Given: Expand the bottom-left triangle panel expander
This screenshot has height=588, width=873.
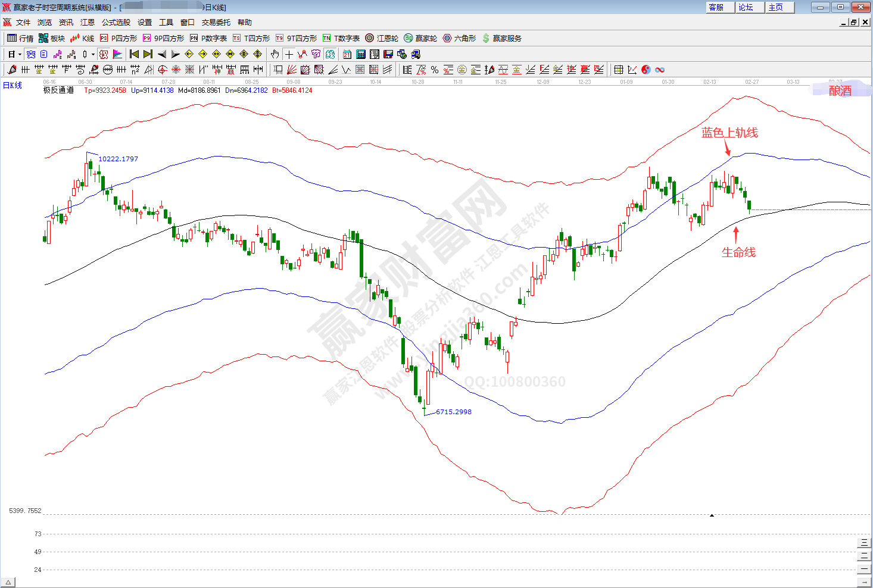Looking at the screenshot, I should pyautogui.click(x=8, y=582).
